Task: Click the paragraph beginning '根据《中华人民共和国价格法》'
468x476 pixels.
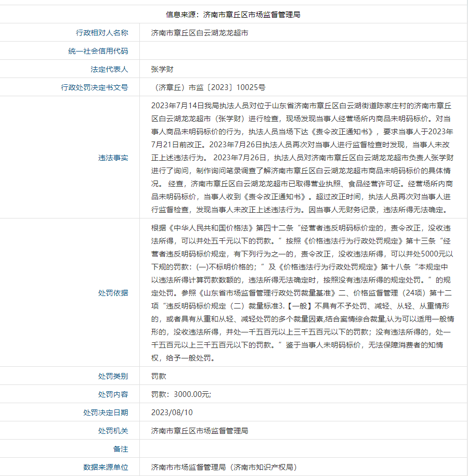Action: [302, 293]
